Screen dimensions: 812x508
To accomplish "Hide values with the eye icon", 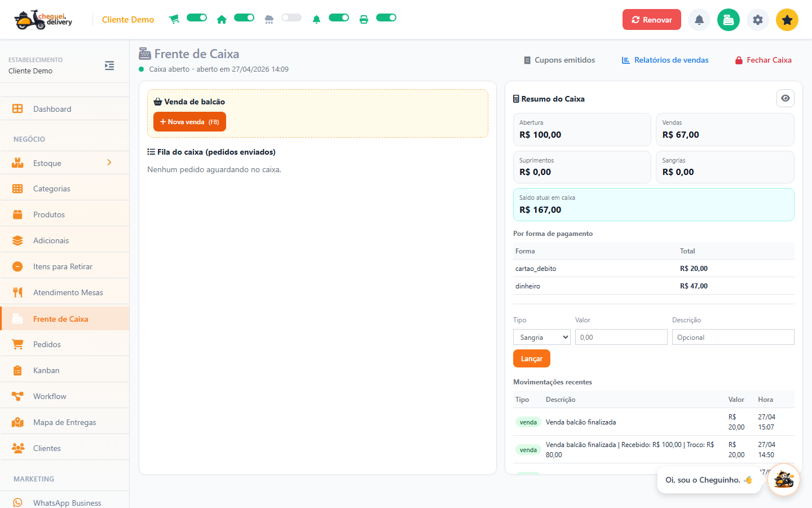I will [x=785, y=98].
